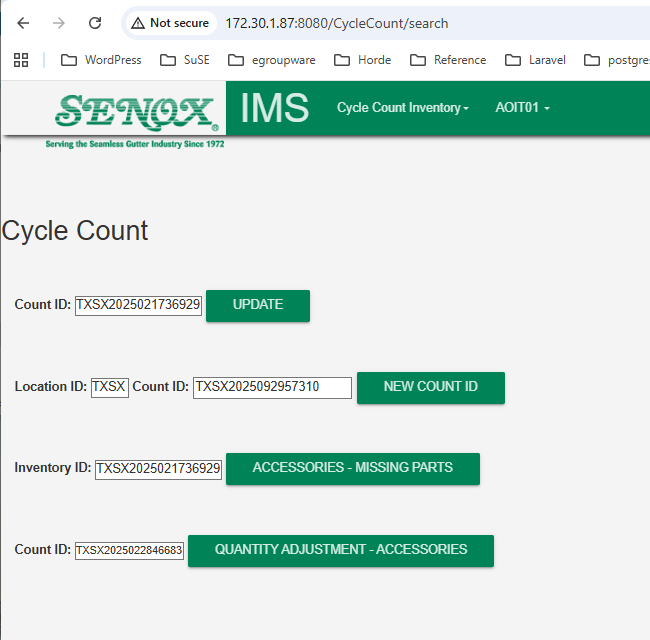Expand the Cycle Count Inventory menu
The height and width of the screenshot is (640, 650).
pyautogui.click(x=402, y=108)
